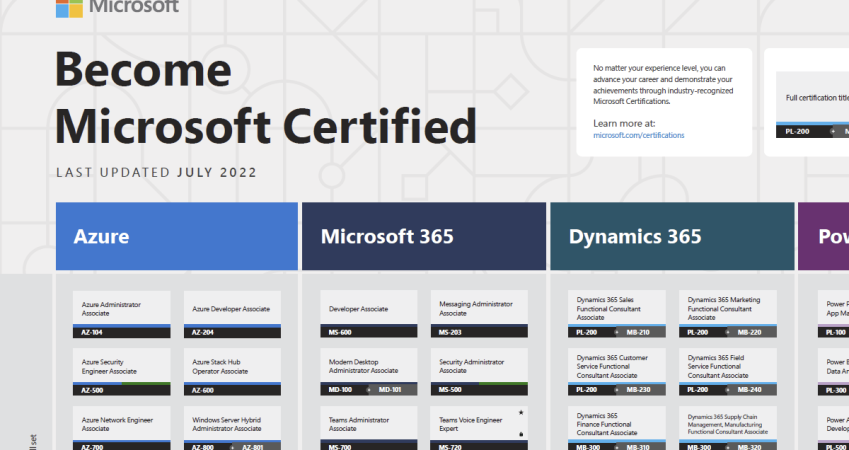This screenshot has width=849, height=450.
Task: Select the Microsoft 365 column header
Action: click(424, 236)
